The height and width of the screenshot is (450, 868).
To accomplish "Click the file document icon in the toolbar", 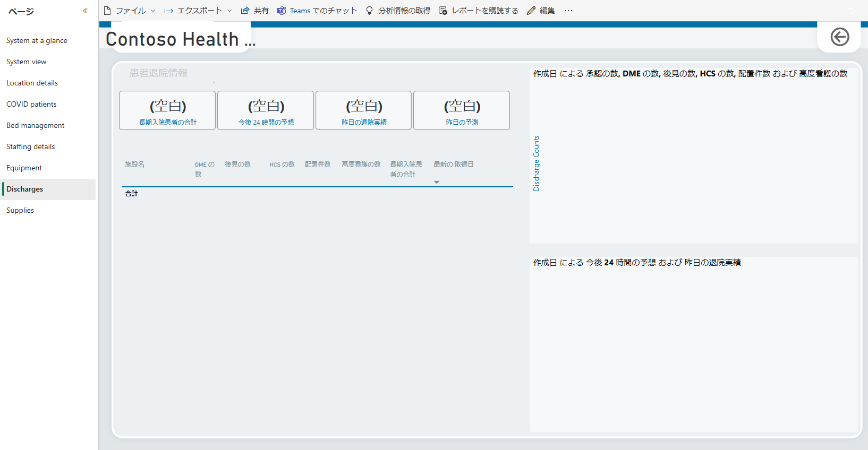I will 107,11.
